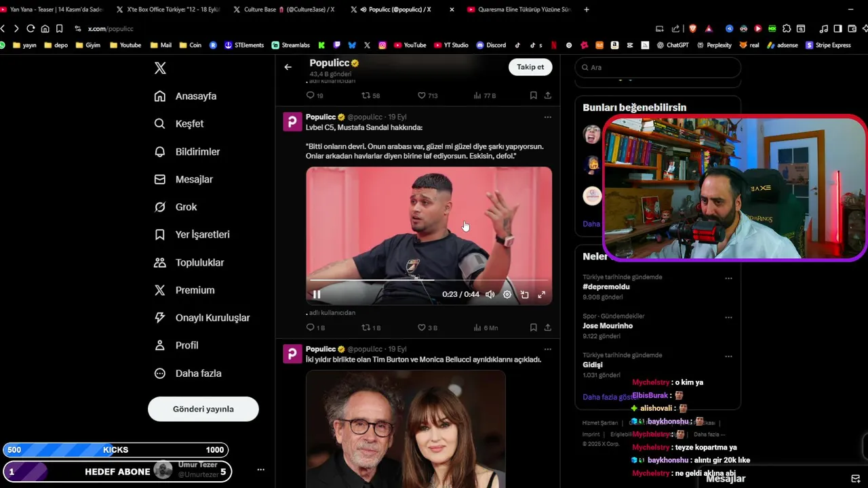
Task: Share the top post with 713 likes
Action: point(548,96)
